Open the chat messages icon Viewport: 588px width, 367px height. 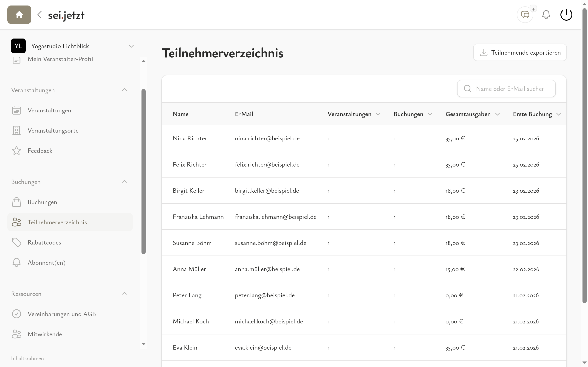tap(525, 15)
